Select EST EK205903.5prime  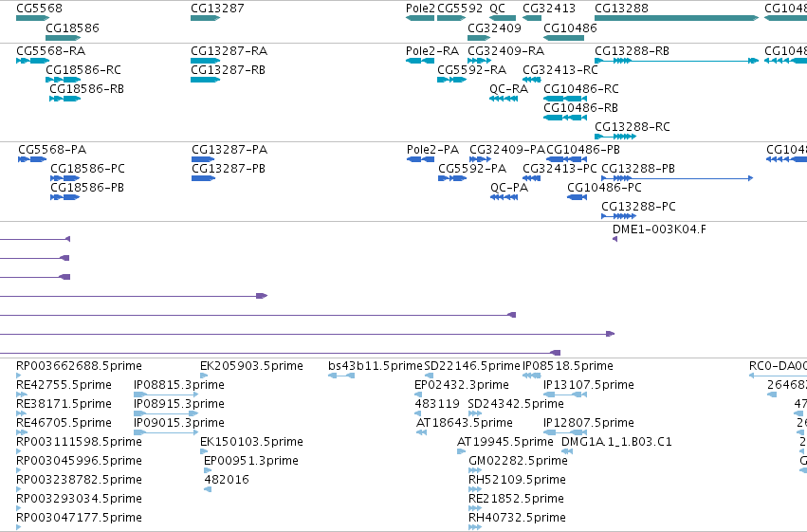[x=251, y=366]
